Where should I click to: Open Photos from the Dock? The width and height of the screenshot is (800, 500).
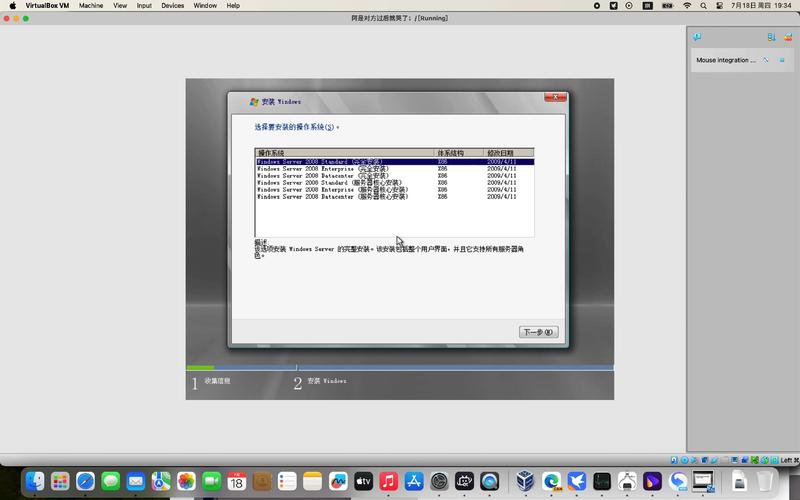click(186, 481)
